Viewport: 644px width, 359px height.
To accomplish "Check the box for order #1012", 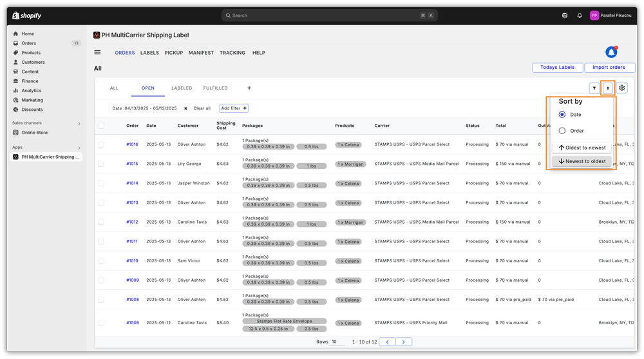I will [x=101, y=222].
